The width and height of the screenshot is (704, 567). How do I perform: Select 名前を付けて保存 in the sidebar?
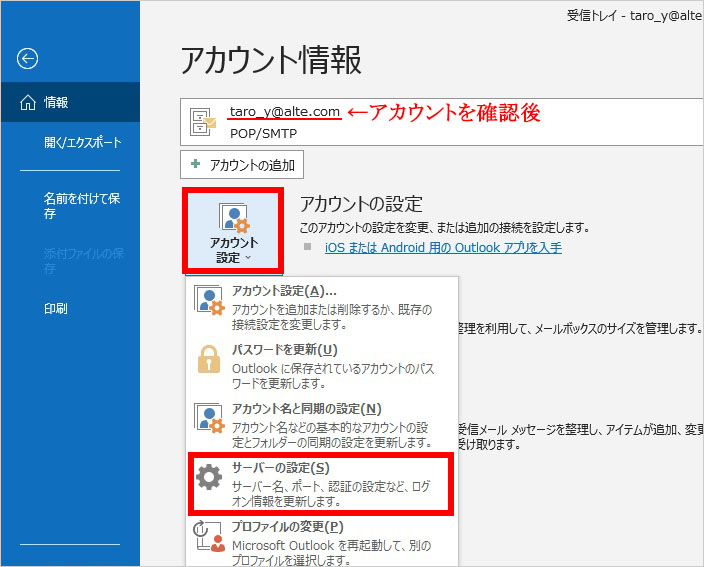pyautogui.click(x=82, y=206)
